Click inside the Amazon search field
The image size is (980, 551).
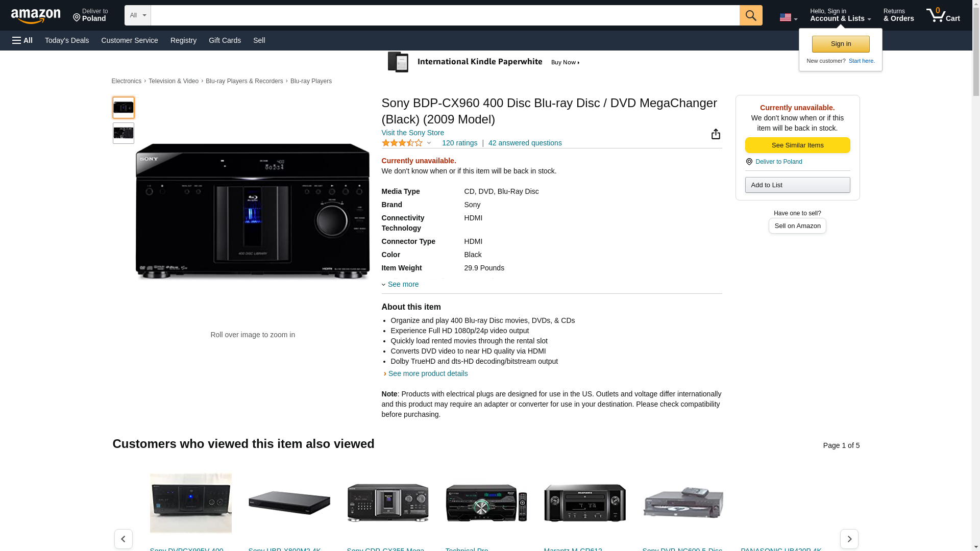click(x=444, y=15)
